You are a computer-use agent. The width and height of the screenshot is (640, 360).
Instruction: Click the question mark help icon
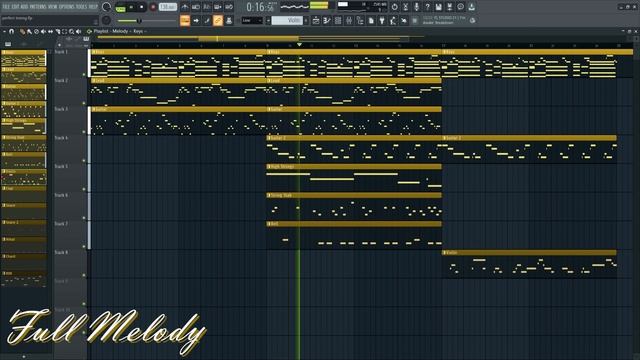427,7
